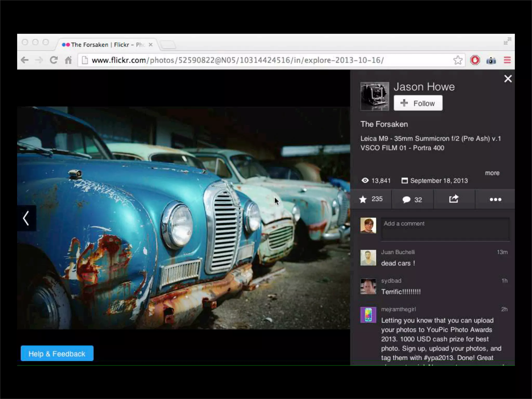Click the share arrow icon
This screenshot has height=399, width=532.
(x=454, y=199)
